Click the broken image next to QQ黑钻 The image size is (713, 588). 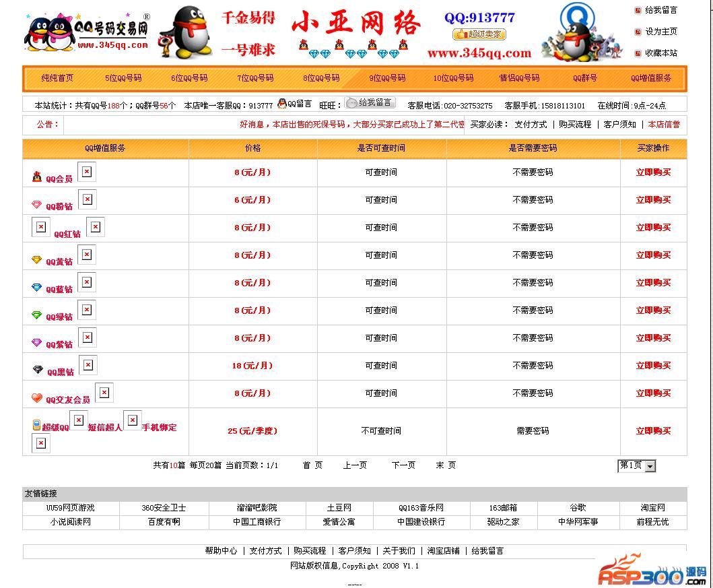(x=88, y=365)
